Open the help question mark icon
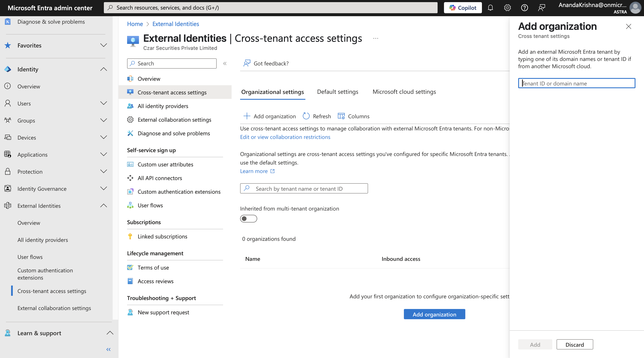Screen dimensions: 644x358 pyautogui.click(x=524, y=8)
